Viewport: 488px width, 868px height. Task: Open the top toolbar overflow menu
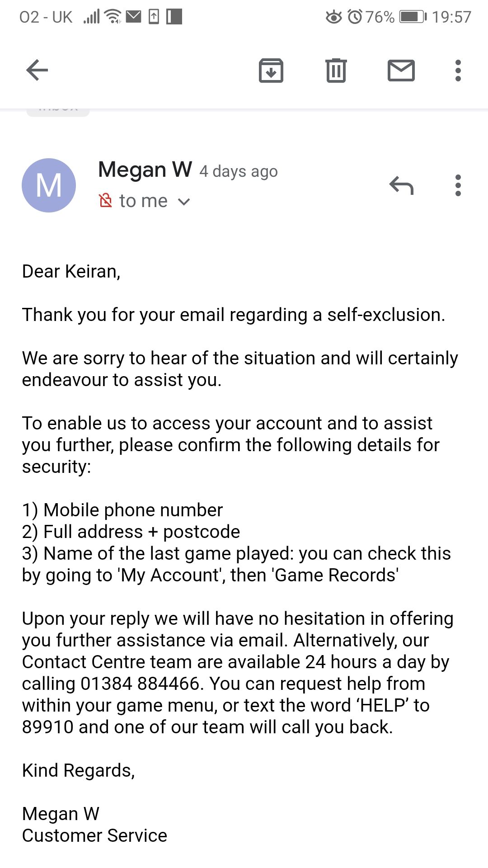pyautogui.click(x=458, y=71)
